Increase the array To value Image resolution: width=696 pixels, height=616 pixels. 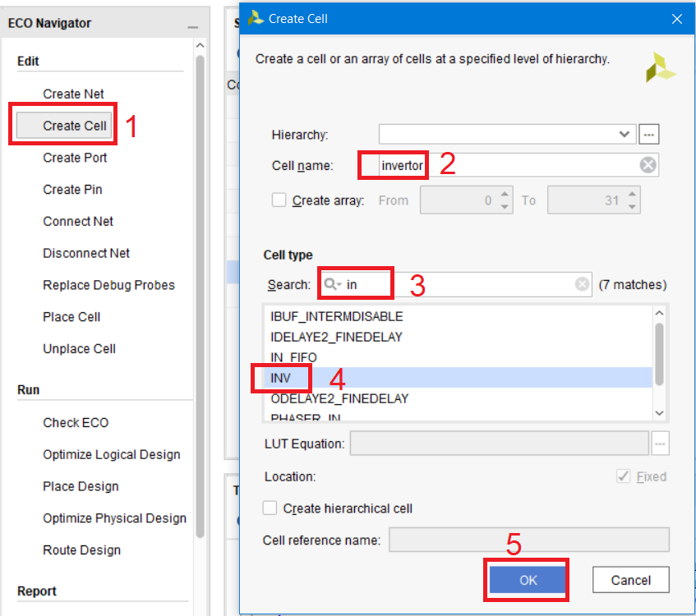[x=632, y=195]
